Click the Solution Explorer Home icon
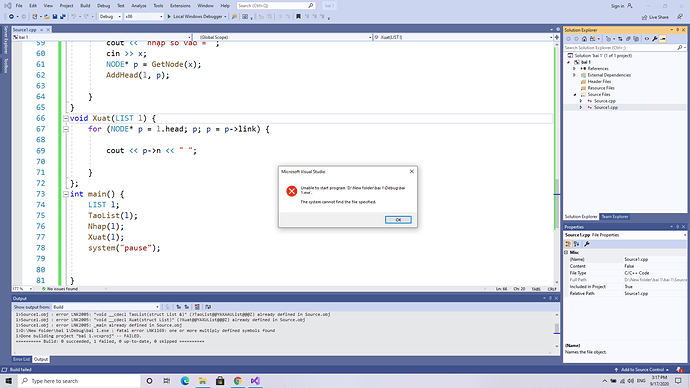The height and width of the screenshot is (388, 690). [x=584, y=39]
